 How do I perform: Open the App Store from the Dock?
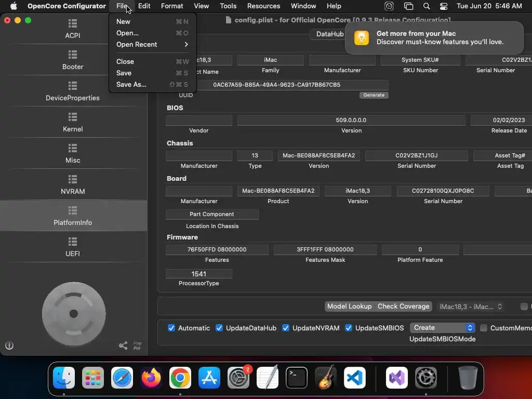coord(209,378)
